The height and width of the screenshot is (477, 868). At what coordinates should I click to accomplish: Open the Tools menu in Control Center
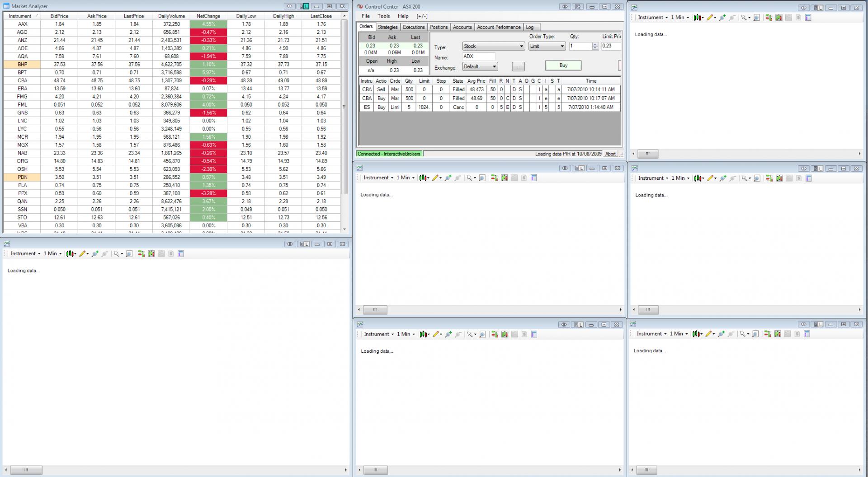point(384,16)
